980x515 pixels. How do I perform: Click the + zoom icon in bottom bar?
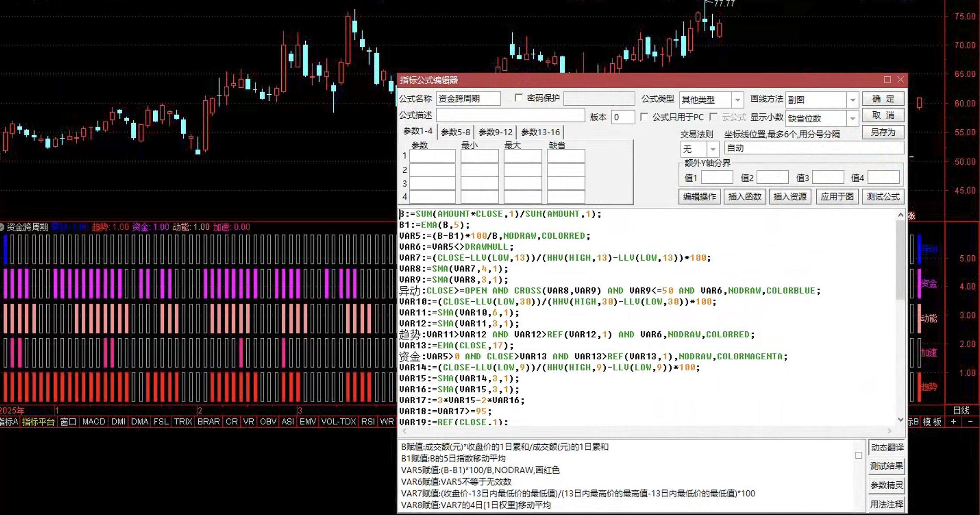click(954, 422)
